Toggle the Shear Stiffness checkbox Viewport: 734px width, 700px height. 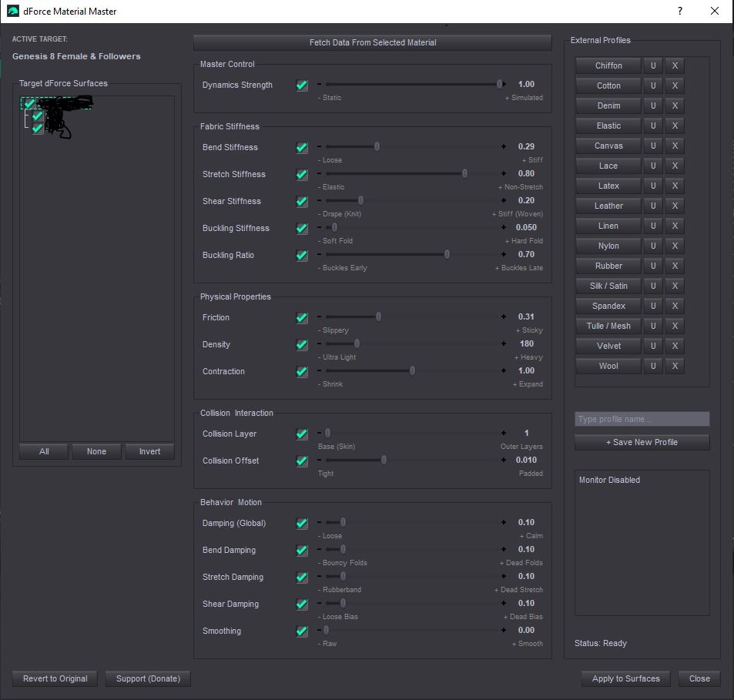click(302, 202)
